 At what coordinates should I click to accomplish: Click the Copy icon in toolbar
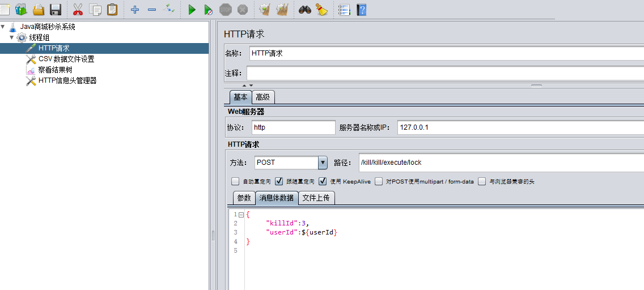(95, 10)
